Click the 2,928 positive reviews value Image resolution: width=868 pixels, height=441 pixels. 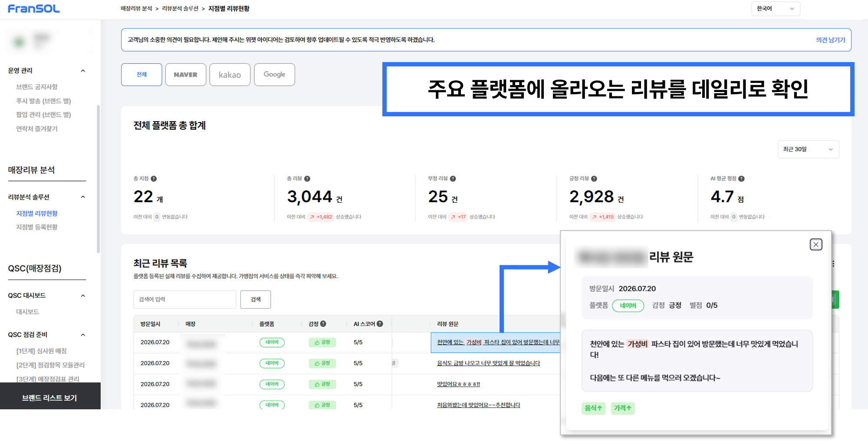pos(592,197)
